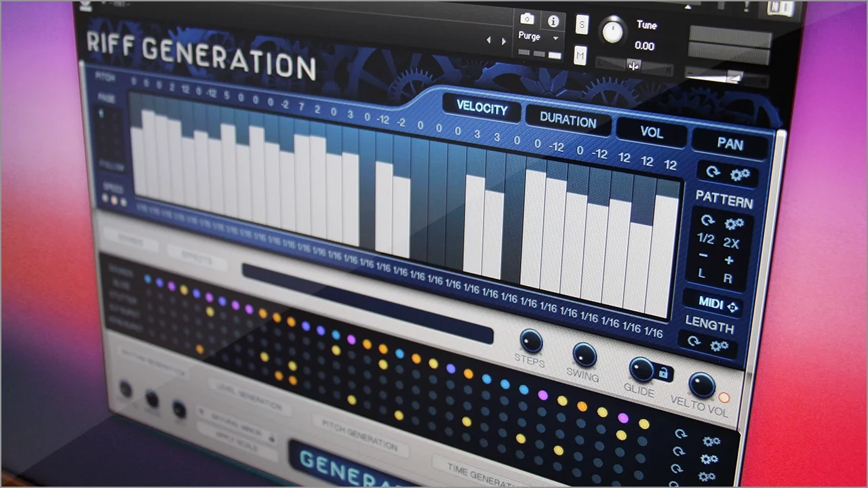Click the randomize arrow under the PATTERN label
This screenshot has width=868, height=488.
pyautogui.click(x=707, y=220)
